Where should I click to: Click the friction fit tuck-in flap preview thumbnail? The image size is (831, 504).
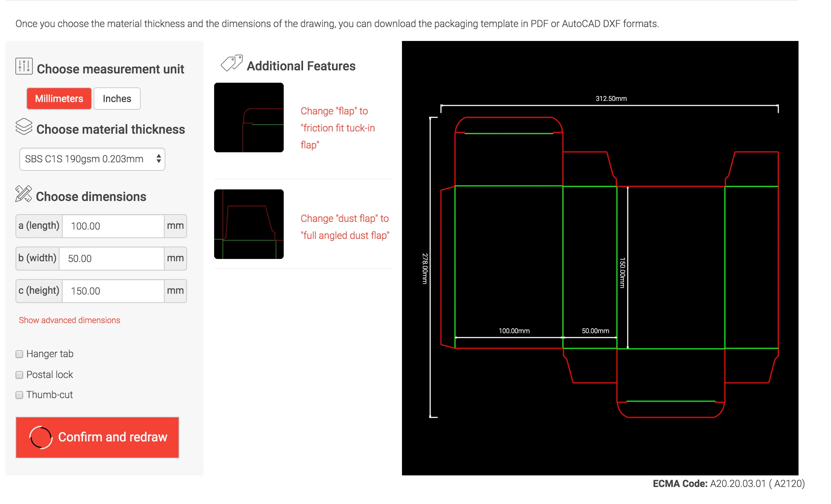pyautogui.click(x=249, y=117)
